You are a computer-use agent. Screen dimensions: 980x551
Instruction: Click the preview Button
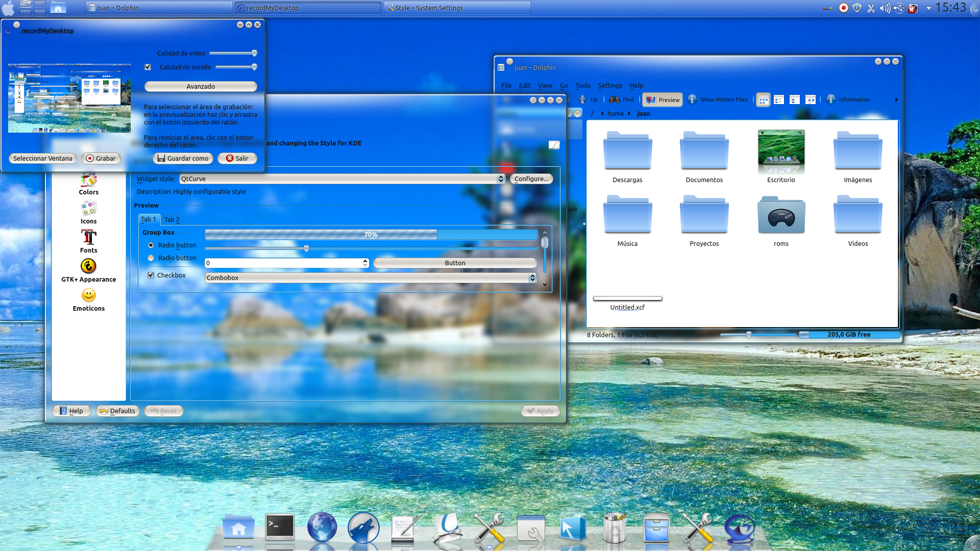click(x=455, y=263)
